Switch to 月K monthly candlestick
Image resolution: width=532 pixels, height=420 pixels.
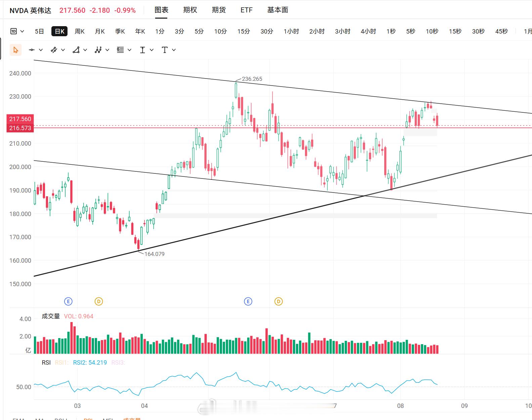tap(100, 31)
